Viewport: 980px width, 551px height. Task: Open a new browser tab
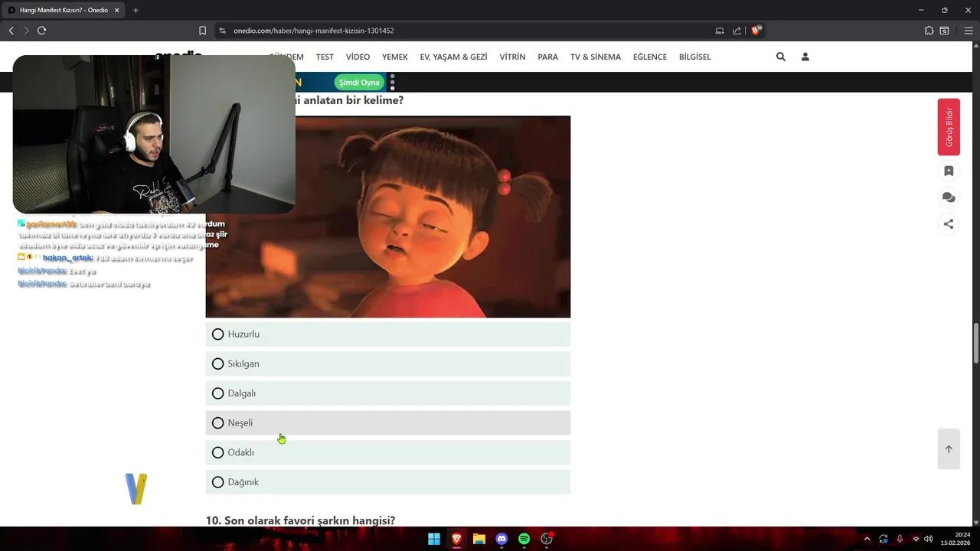136,10
